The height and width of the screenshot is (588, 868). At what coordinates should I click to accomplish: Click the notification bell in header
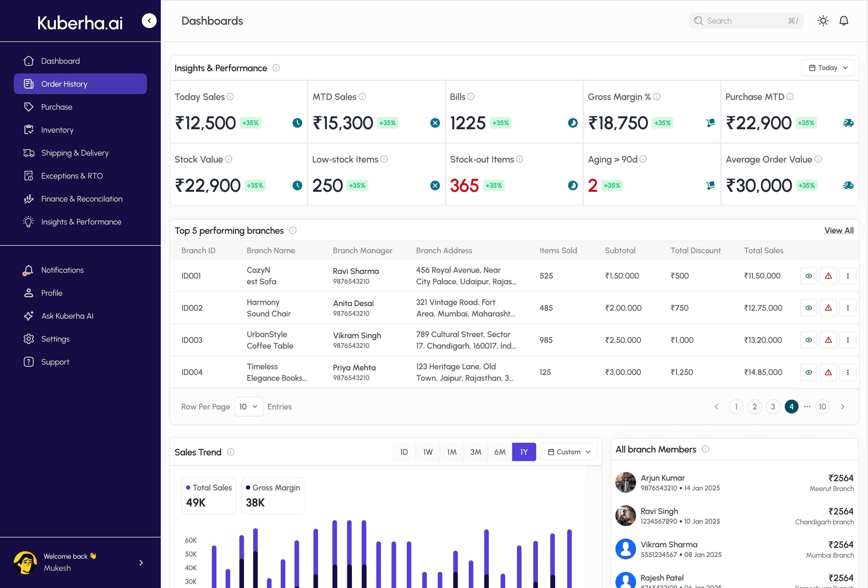point(844,21)
